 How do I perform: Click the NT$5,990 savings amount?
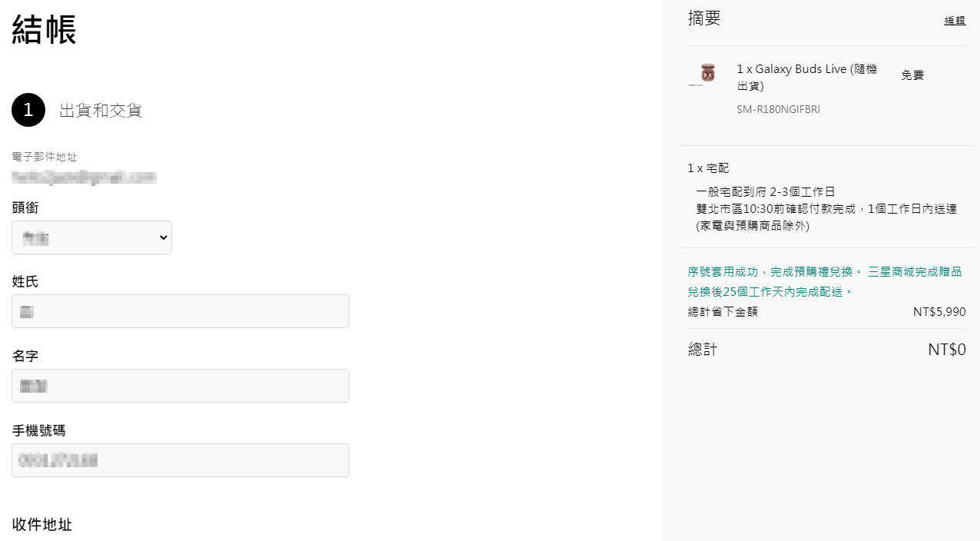click(x=939, y=312)
